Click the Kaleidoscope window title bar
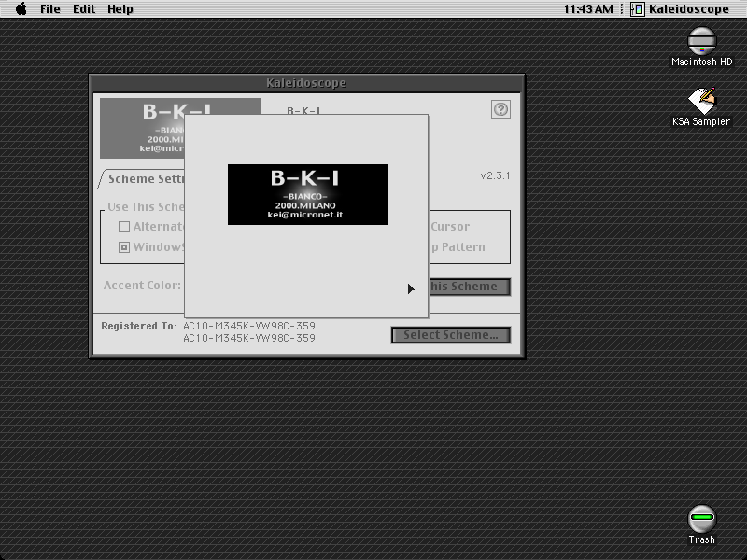The width and height of the screenshot is (747, 560). coord(307,83)
